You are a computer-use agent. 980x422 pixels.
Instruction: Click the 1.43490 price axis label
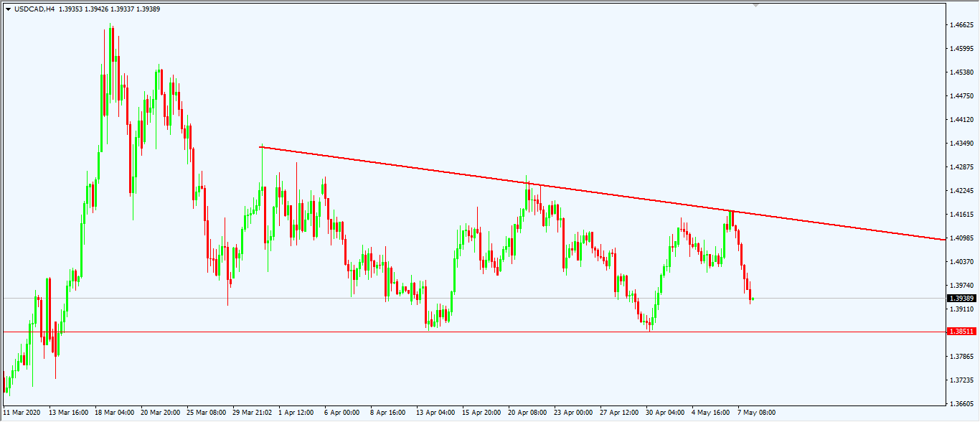tap(961, 144)
